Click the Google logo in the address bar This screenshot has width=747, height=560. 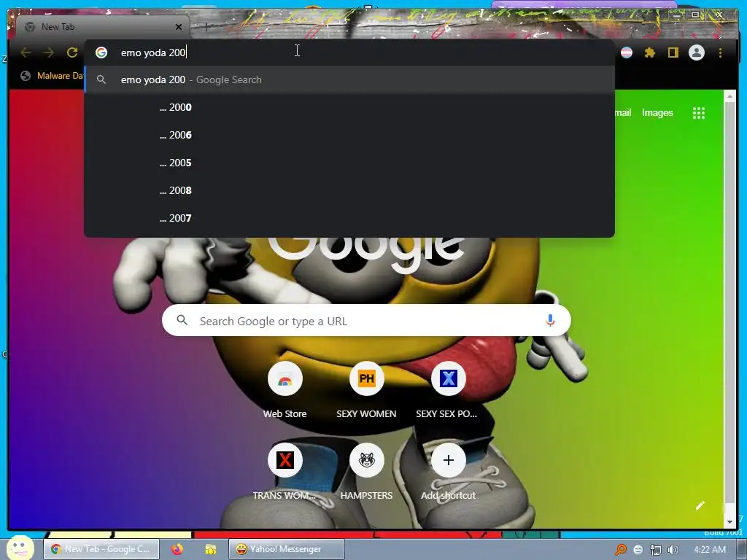(101, 52)
